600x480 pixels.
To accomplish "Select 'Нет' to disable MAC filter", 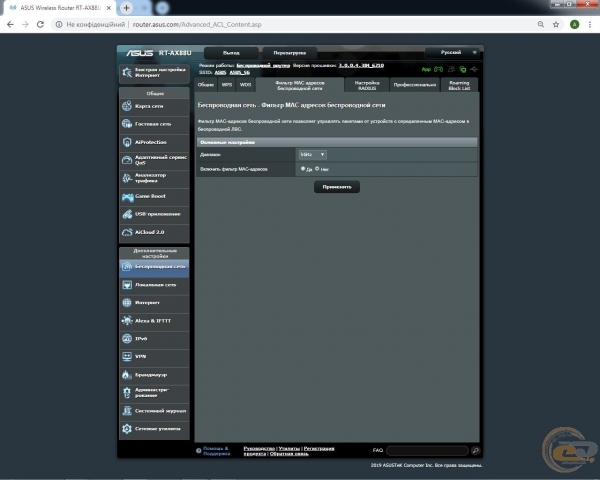I will tap(317, 168).
